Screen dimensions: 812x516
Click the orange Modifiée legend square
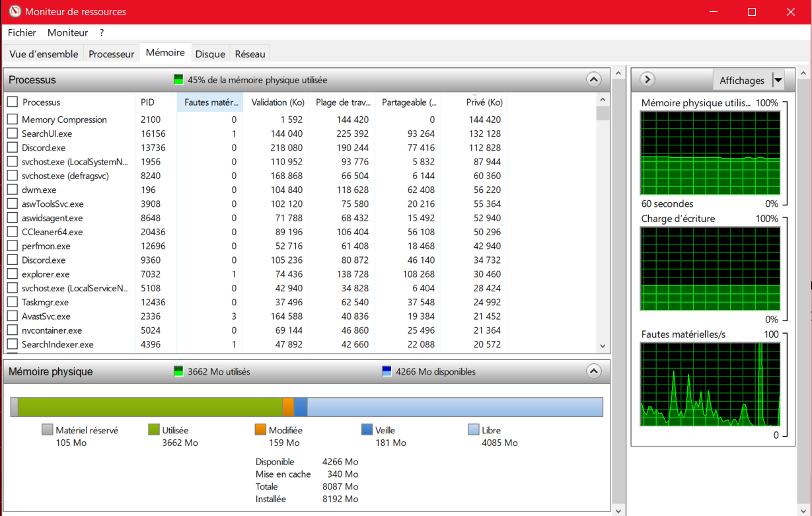coord(260,430)
